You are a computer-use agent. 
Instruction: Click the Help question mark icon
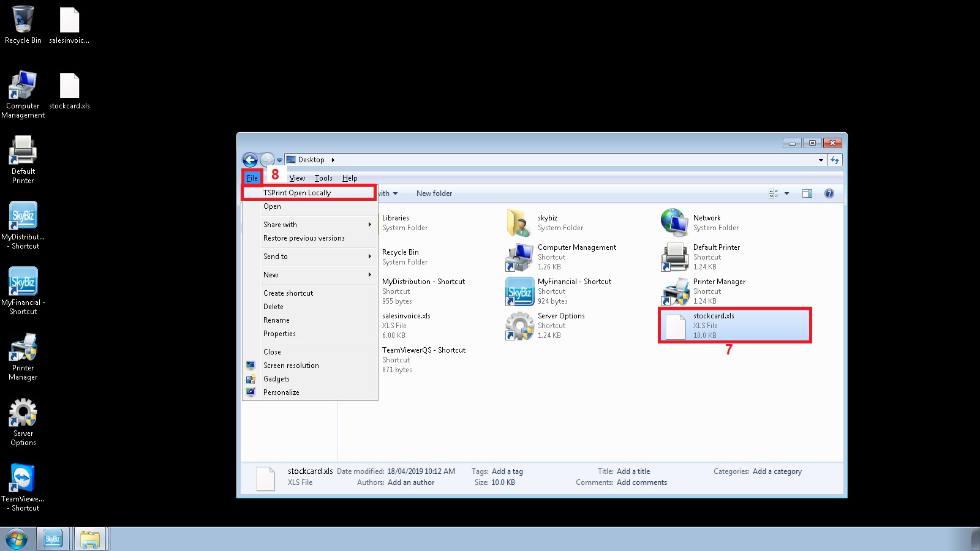pyautogui.click(x=829, y=193)
